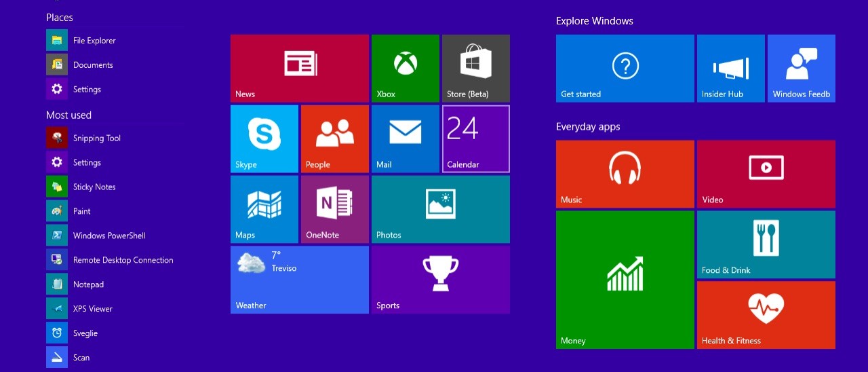Select the "File Explorer" label
Viewport: 868px width, 372px height.
click(x=94, y=41)
